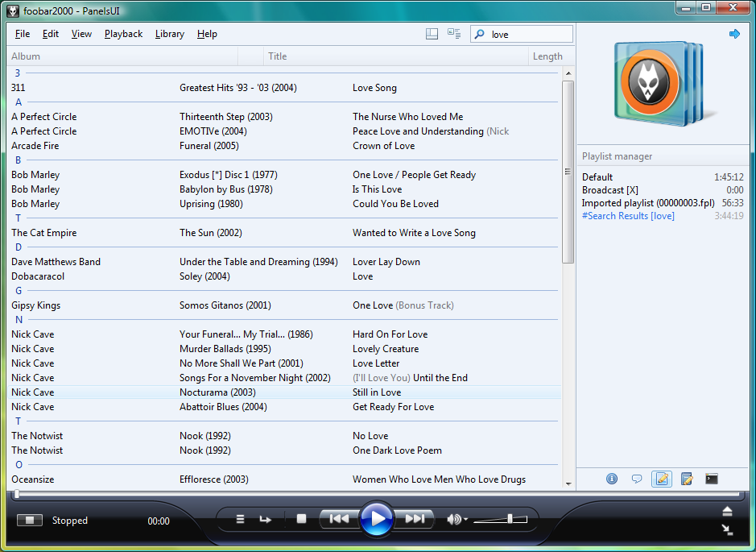
Task: Sort by the Album column header
Action: click(x=26, y=56)
